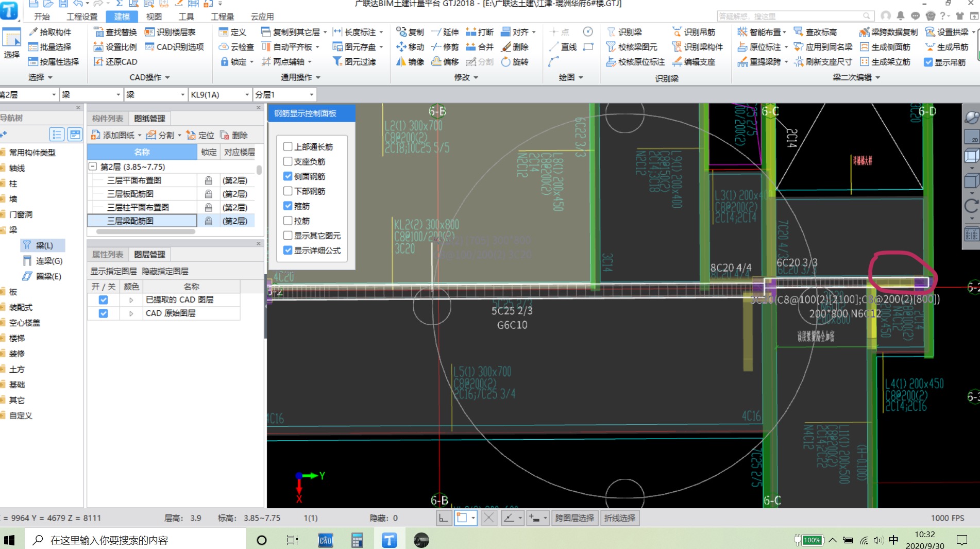Select 连梁(G) in navigation tree
Screen dimensions: 980x549
point(42,261)
